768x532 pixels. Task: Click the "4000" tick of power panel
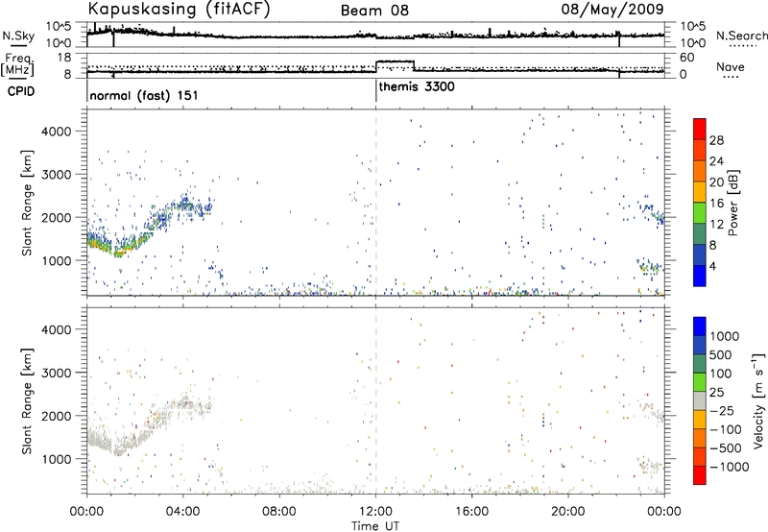56,132
